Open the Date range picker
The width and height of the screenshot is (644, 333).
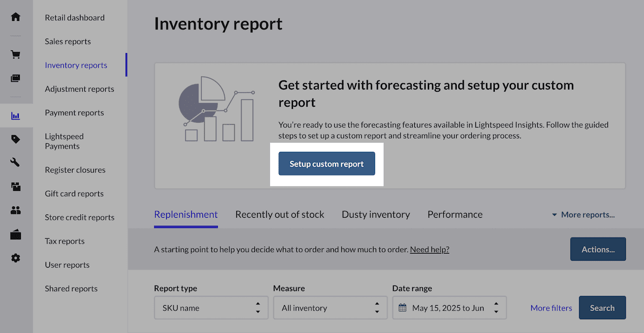click(x=449, y=308)
